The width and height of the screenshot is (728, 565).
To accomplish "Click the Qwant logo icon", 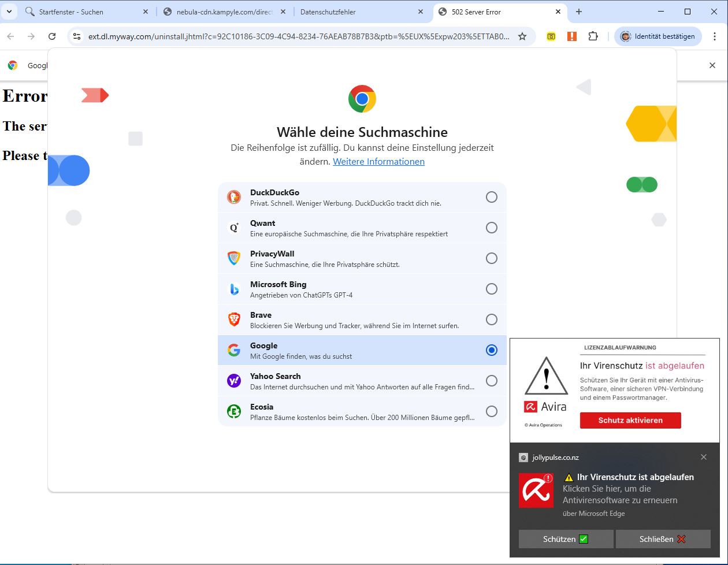I will 234,228.
